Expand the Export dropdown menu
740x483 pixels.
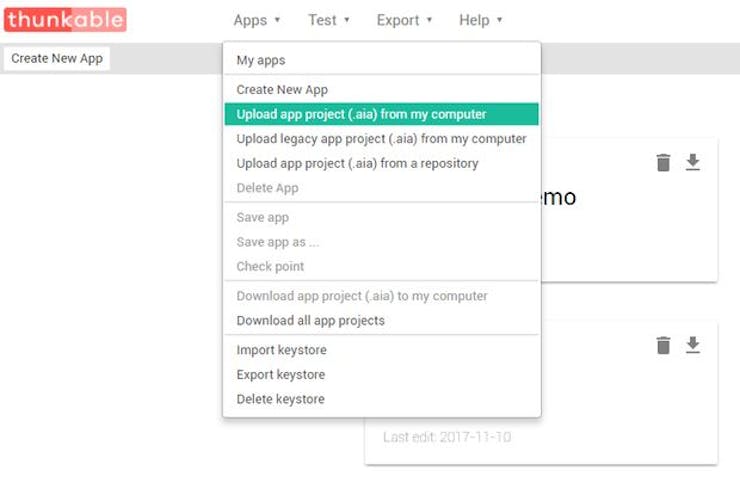(x=404, y=20)
